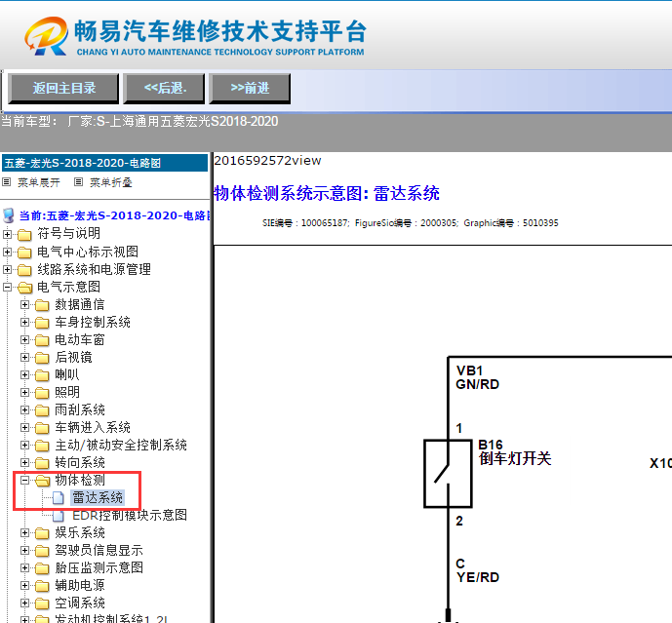Click the 娱乐系统 folder icon
672x623 pixels.
[x=42, y=533]
